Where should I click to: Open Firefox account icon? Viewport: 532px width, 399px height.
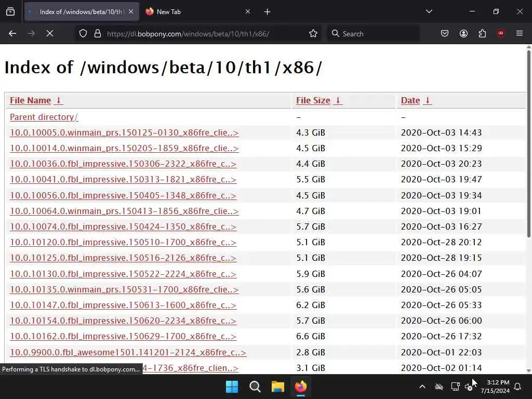click(x=463, y=34)
